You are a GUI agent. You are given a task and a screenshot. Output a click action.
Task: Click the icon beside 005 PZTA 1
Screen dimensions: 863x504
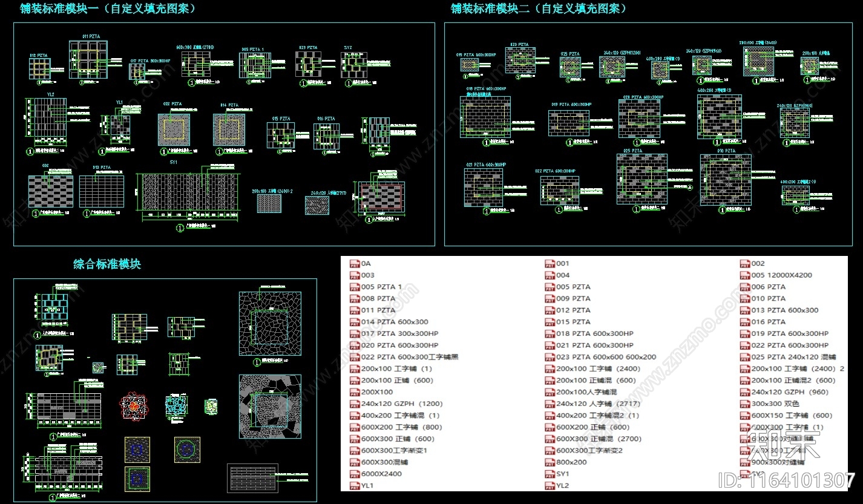(x=355, y=287)
